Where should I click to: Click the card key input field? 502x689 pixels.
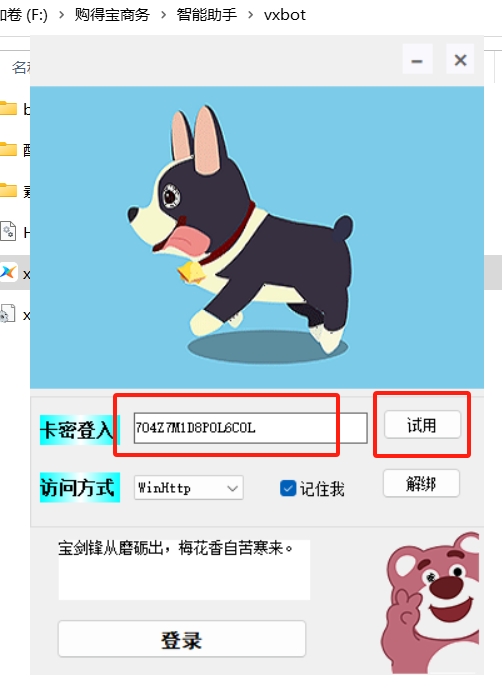tap(251, 428)
